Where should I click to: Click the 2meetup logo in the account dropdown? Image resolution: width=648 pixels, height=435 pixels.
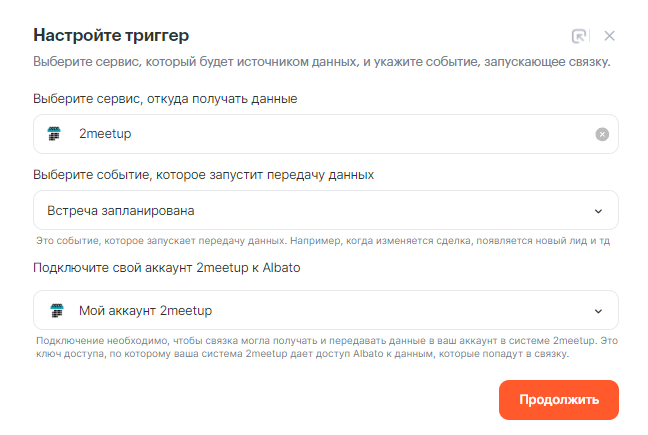56,310
